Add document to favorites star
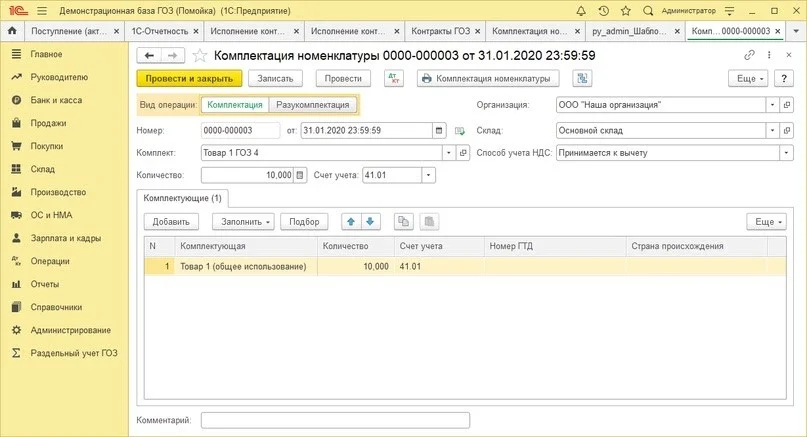This screenshot has height=437, width=807. click(199, 56)
